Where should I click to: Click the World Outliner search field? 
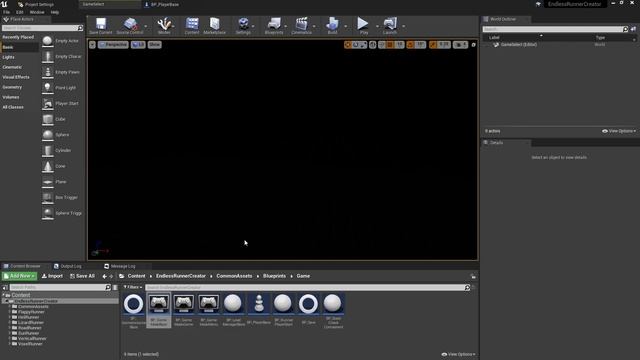click(553, 29)
